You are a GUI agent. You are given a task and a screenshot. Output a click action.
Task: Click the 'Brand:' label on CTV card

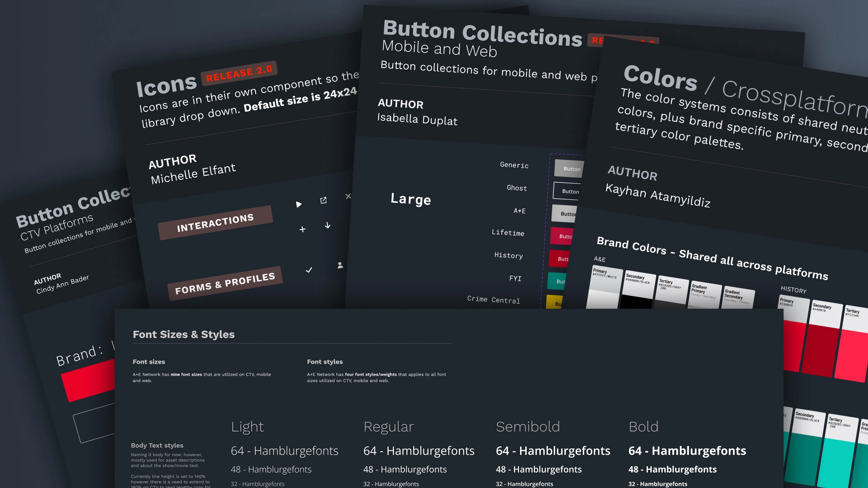(80, 356)
